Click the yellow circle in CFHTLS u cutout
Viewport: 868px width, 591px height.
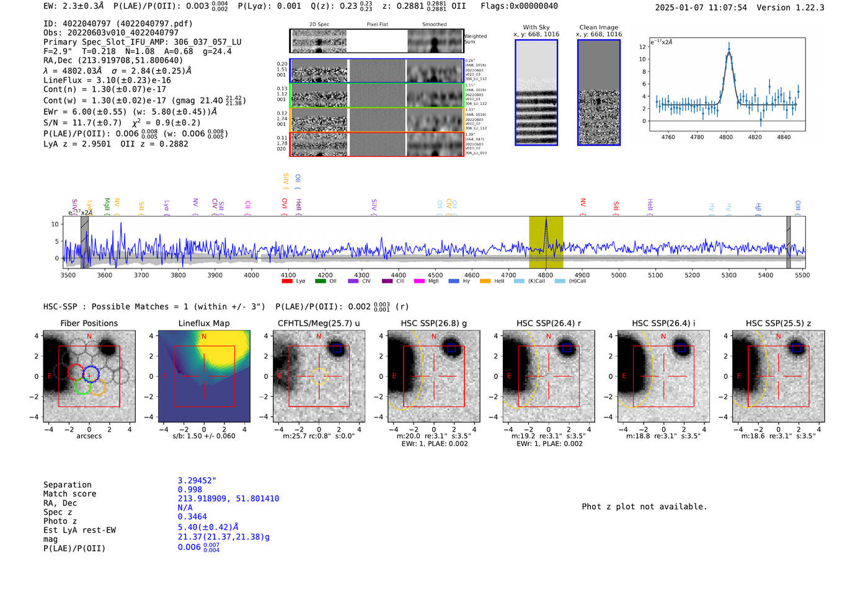click(x=319, y=376)
